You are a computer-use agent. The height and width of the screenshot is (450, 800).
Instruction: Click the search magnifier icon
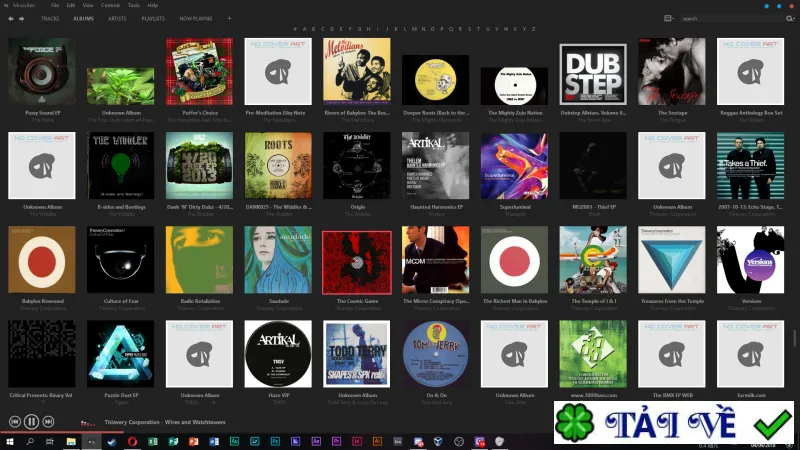[x=789, y=18]
